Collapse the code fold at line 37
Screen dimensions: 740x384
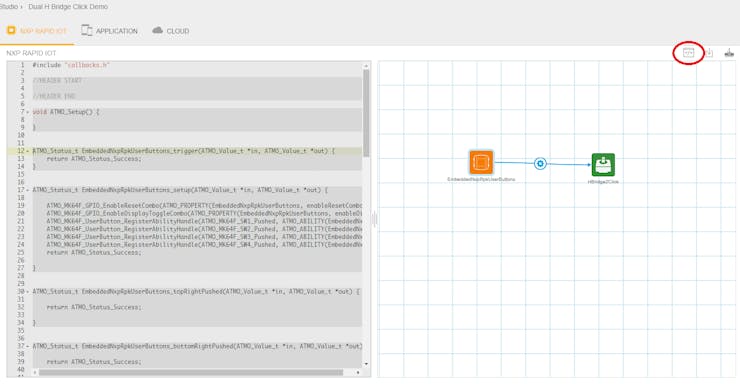pos(27,346)
